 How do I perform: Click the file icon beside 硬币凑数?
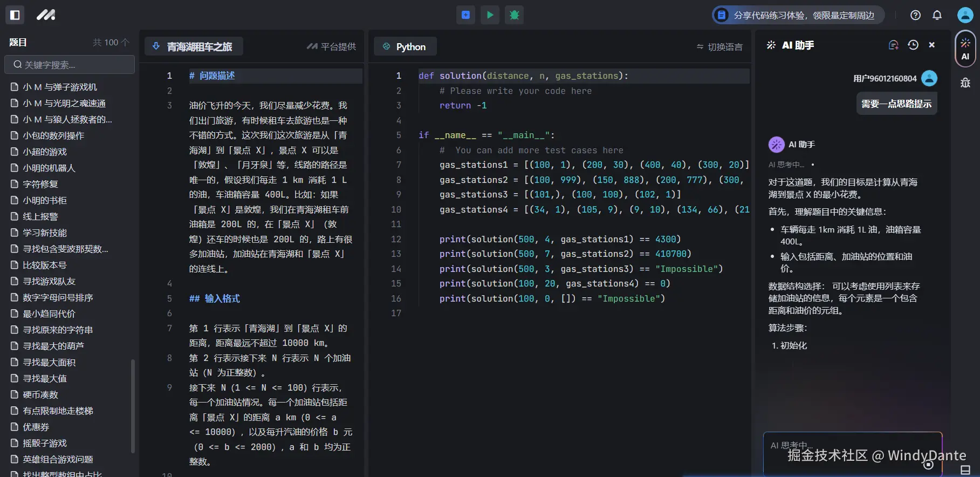click(15, 394)
